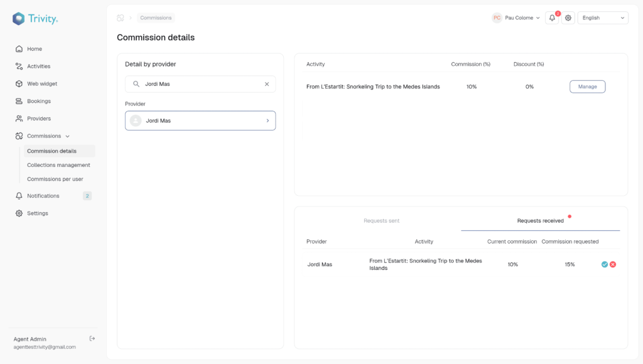The height and width of the screenshot is (364, 643).
Task: Click the logout icon next to Agent Admin
Action: coord(92,339)
